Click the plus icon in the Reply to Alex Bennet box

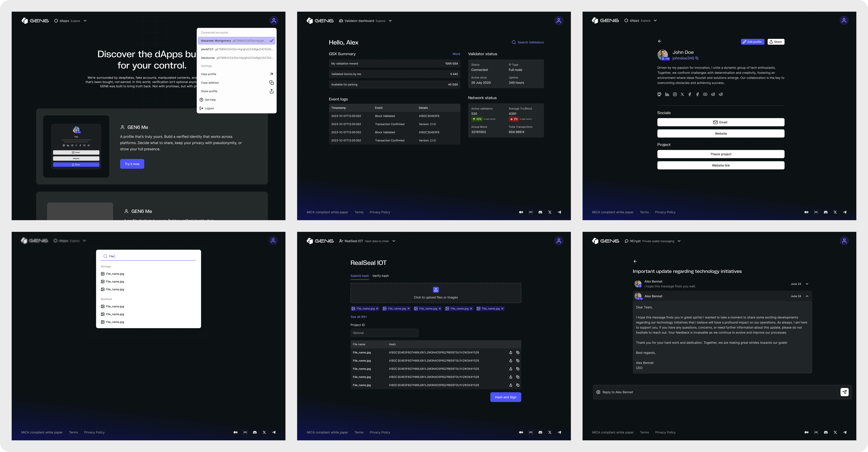[x=598, y=392]
